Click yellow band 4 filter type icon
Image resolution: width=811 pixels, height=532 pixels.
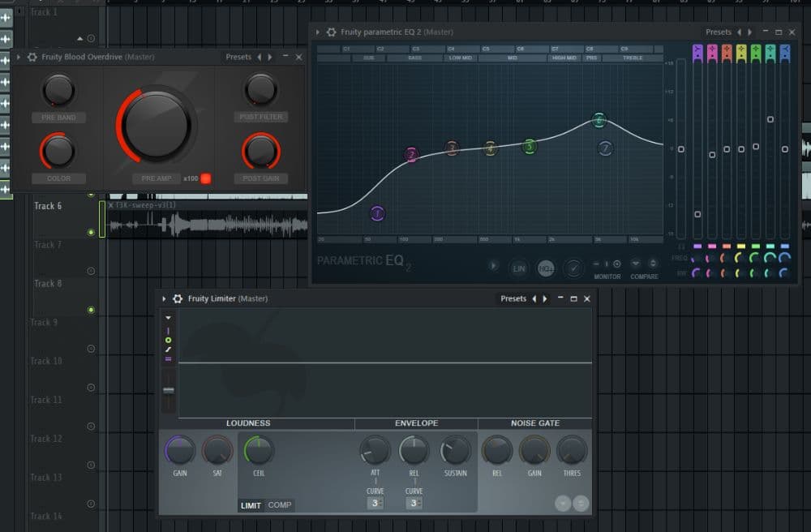coord(740,52)
